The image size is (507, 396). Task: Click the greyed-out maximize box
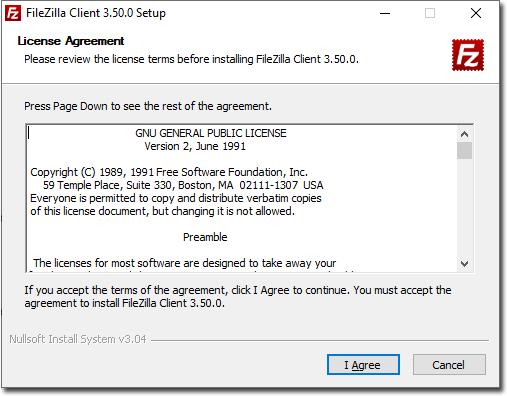pyautogui.click(x=430, y=13)
